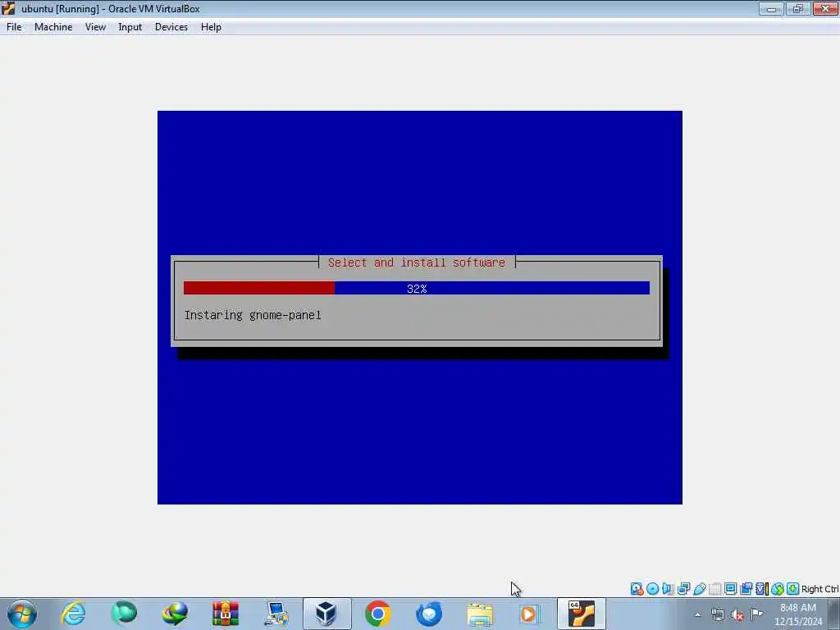Launch Google Chrome from the taskbar
This screenshot has height=630, width=840.
(x=377, y=614)
